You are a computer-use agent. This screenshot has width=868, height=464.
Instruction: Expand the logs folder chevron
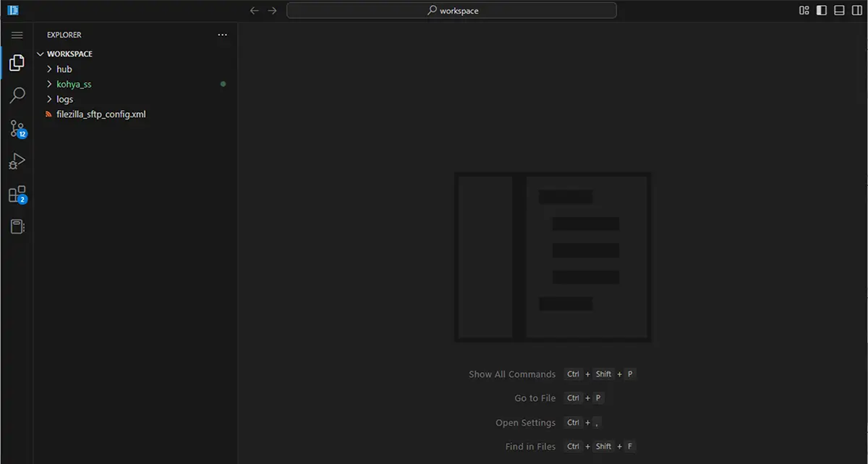[49, 99]
